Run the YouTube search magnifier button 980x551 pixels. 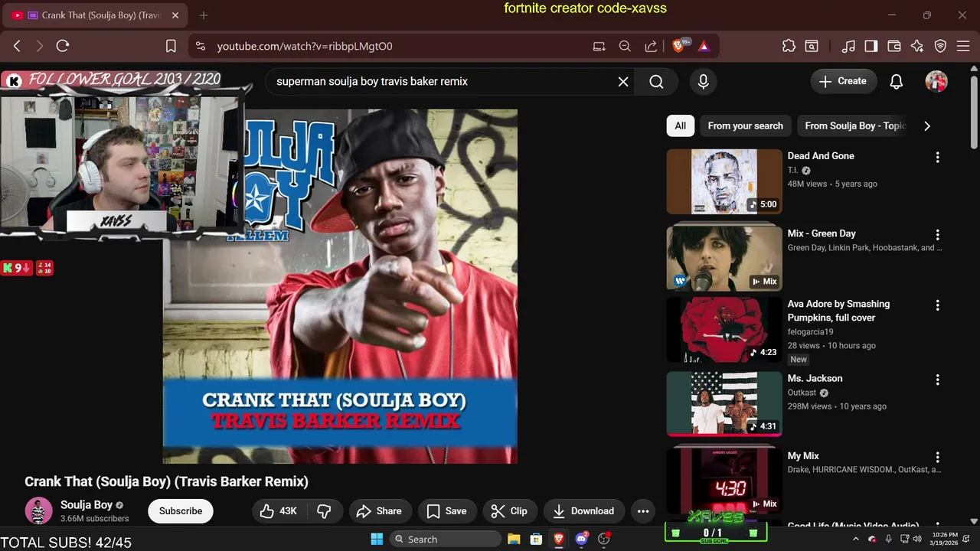pos(656,82)
